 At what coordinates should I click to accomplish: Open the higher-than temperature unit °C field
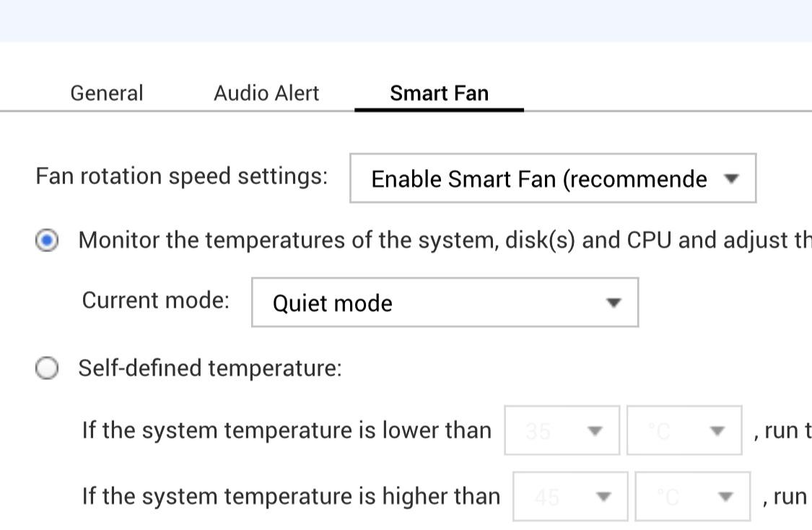pyautogui.click(x=680, y=497)
